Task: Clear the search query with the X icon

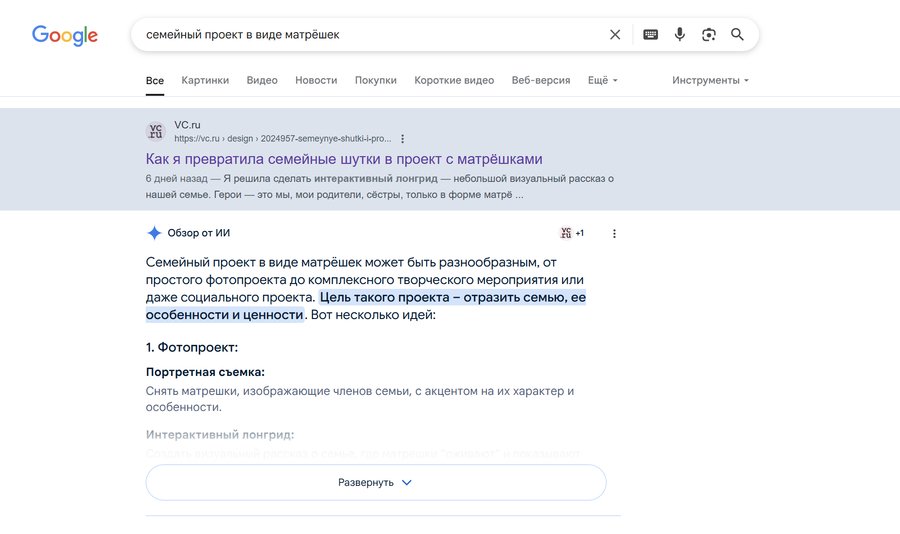Action: (x=615, y=35)
